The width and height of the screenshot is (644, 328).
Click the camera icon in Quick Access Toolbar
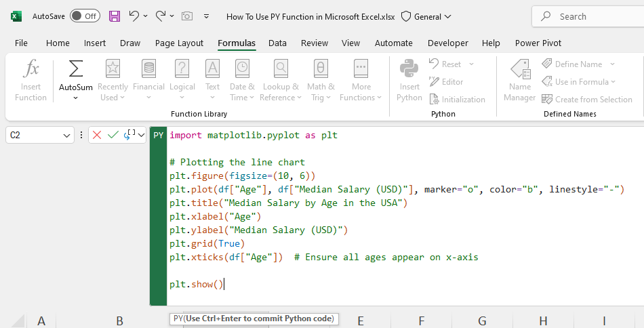click(x=187, y=16)
